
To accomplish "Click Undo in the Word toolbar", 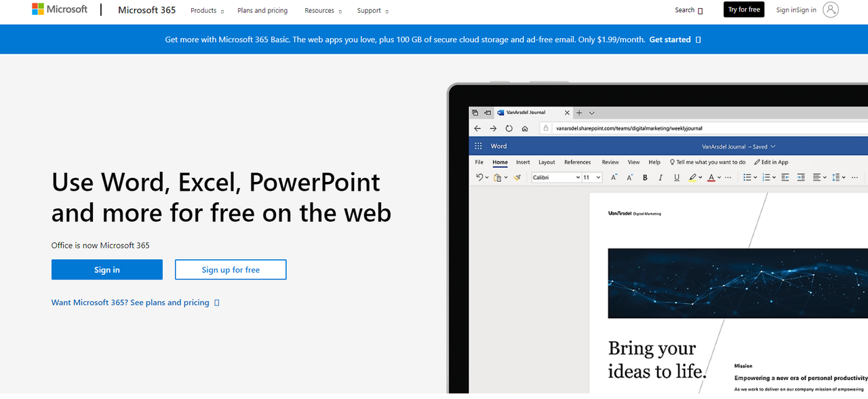I will pos(479,177).
